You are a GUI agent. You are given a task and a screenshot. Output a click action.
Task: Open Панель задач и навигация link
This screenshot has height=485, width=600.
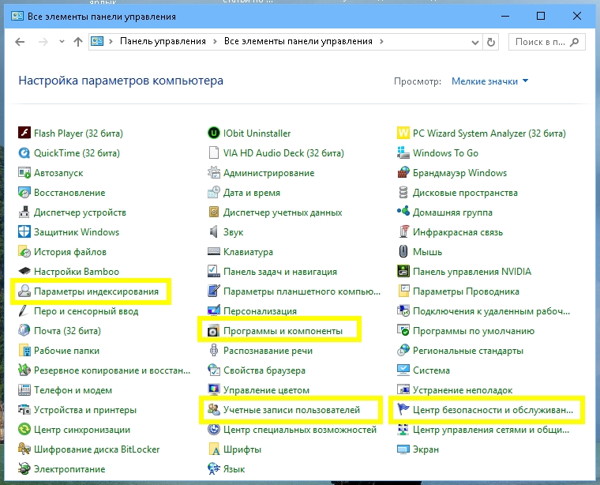tap(280, 272)
